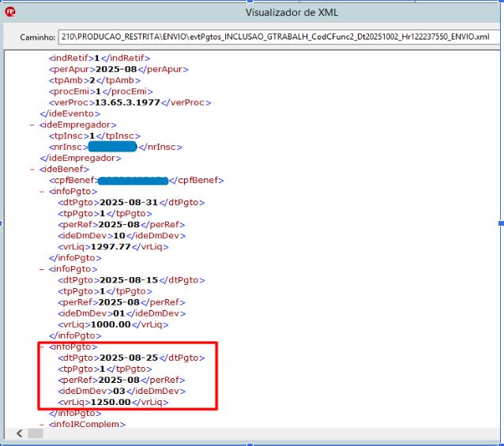This screenshot has width=504, height=446.
Task: Click the red FP application icon
Action: [x=10, y=12]
